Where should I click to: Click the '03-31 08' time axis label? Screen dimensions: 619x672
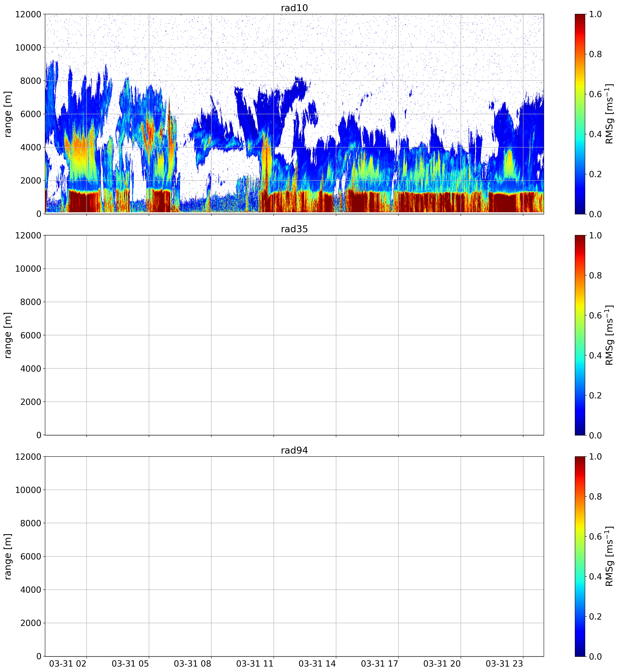(192, 664)
